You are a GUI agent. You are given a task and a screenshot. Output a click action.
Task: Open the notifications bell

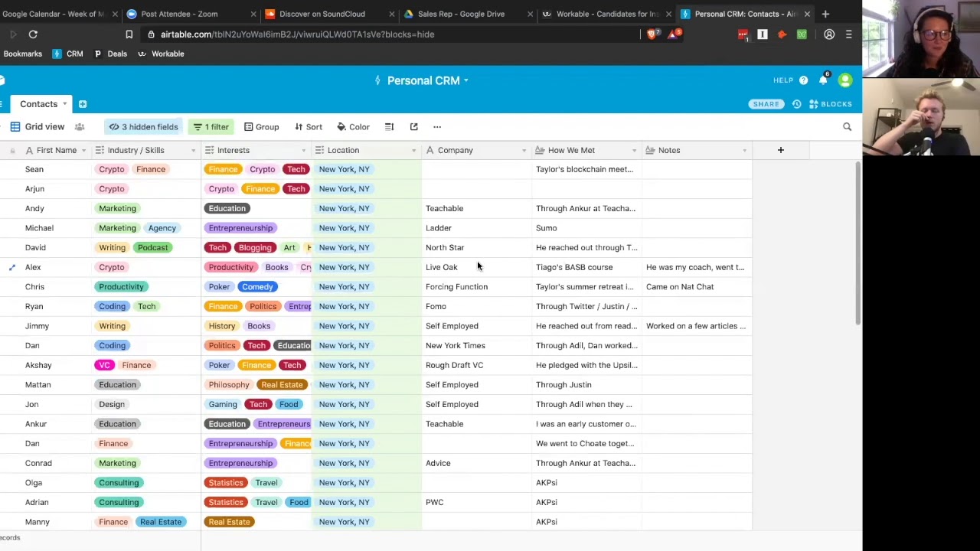point(823,80)
